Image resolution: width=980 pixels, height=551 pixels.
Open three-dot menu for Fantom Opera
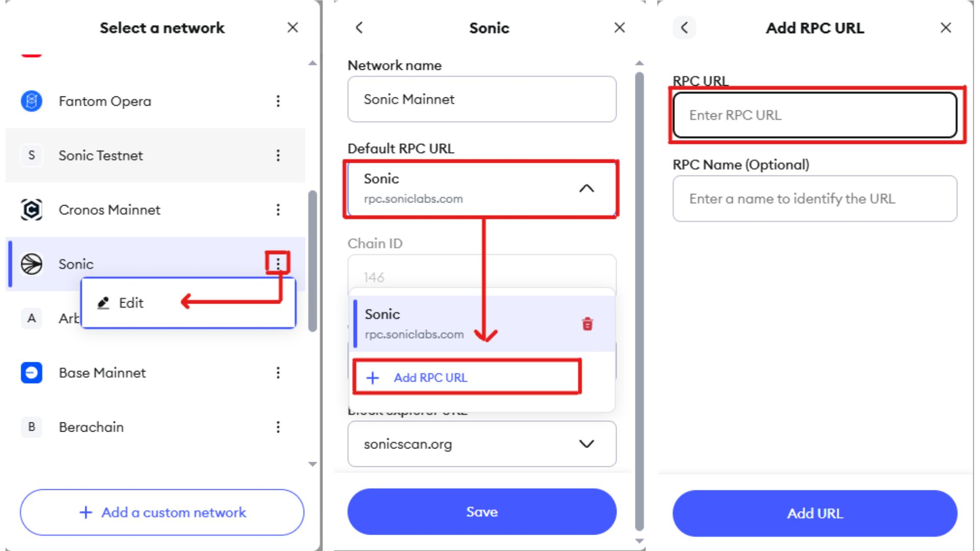tap(278, 101)
